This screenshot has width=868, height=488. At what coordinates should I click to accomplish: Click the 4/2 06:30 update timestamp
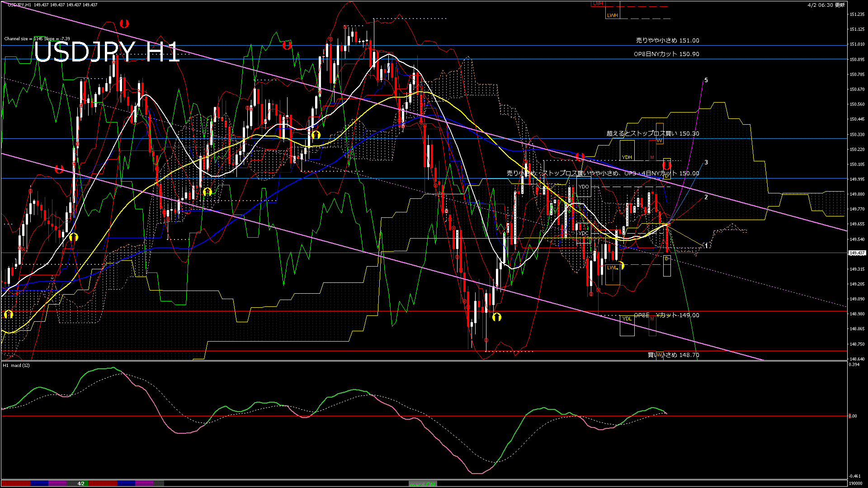[x=826, y=5]
